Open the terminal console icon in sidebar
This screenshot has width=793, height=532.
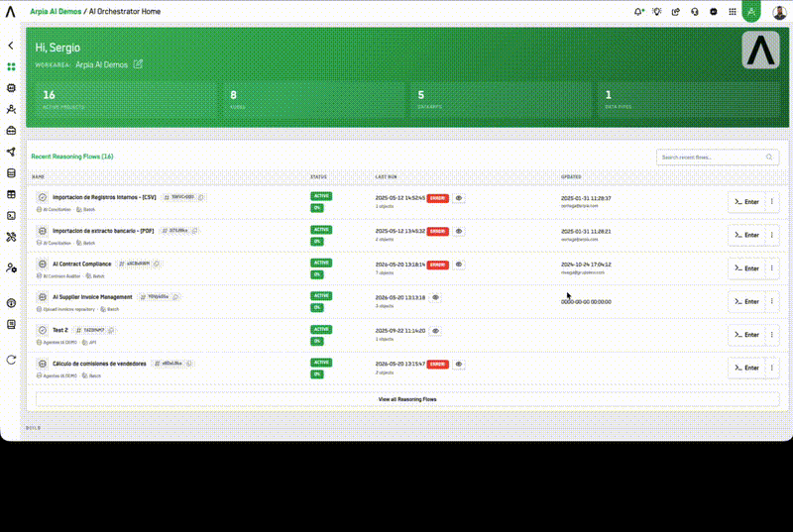pyautogui.click(x=11, y=216)
